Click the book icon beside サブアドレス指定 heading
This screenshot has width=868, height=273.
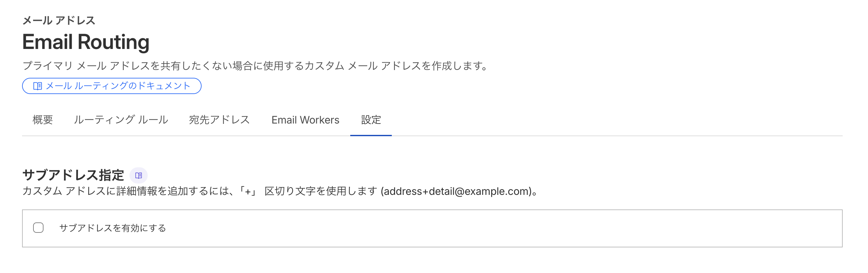[139, 175]
